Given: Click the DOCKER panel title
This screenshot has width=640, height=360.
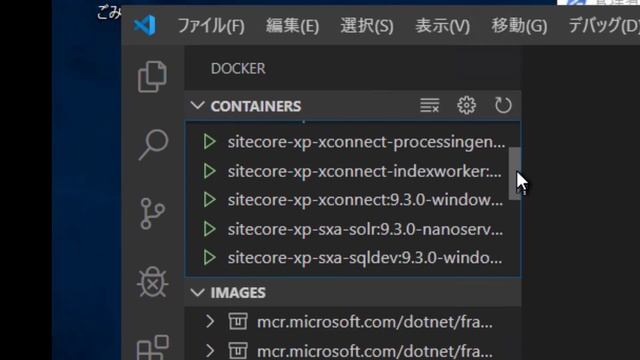Looking at the screenshot, I should (238, 69).
